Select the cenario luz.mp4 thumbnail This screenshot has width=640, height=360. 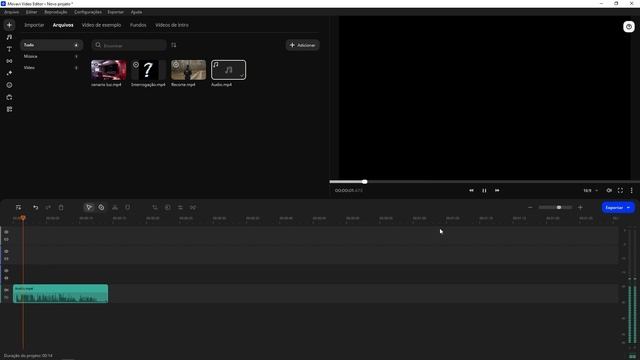coord(109,70)
